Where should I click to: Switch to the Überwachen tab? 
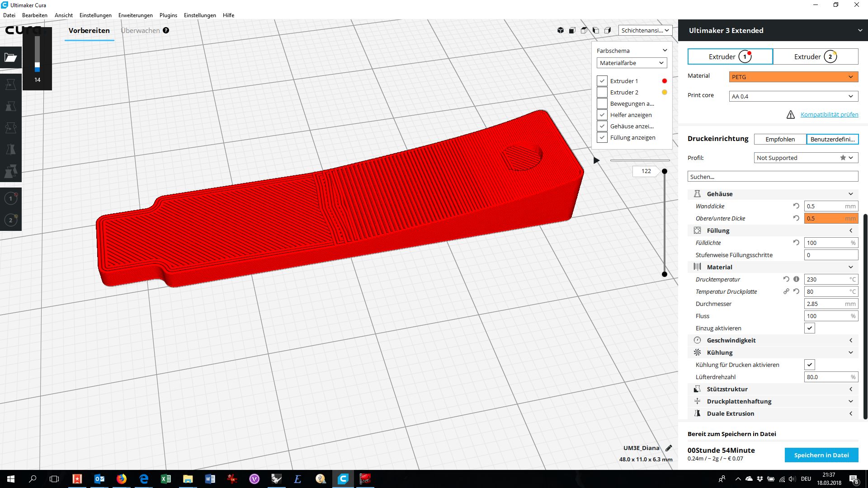coord(140,30)
